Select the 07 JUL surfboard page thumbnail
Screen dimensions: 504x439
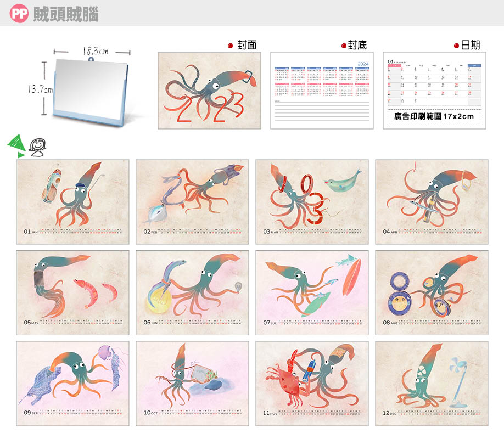[312, 292]
